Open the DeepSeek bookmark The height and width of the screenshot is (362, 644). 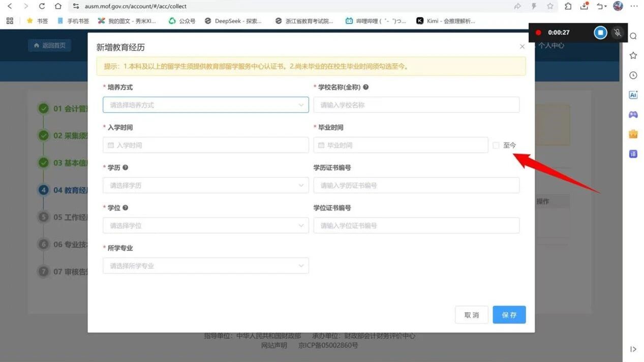[x=233, y=21]
